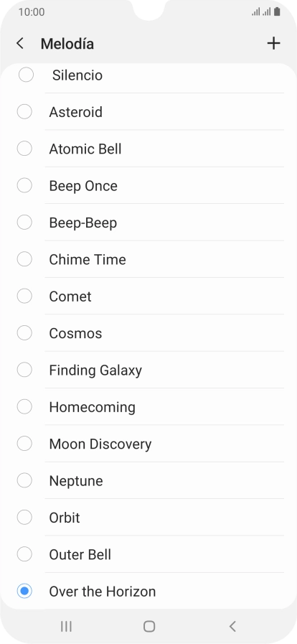
Task: Choose the Beep Once melody
Action: coord(150,186)
